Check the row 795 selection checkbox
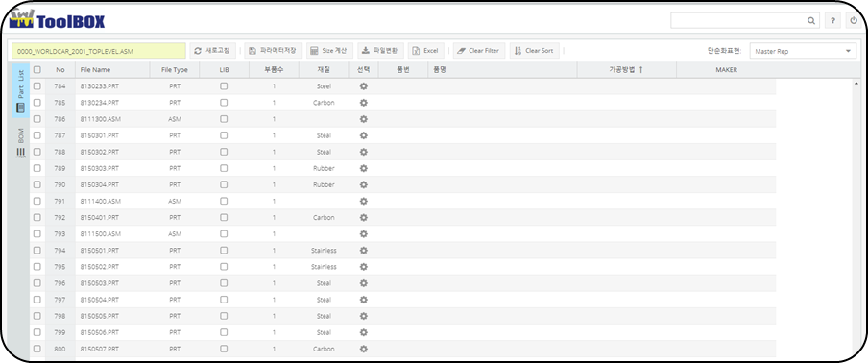The image size is (868, 363). (x=37, y=267)
